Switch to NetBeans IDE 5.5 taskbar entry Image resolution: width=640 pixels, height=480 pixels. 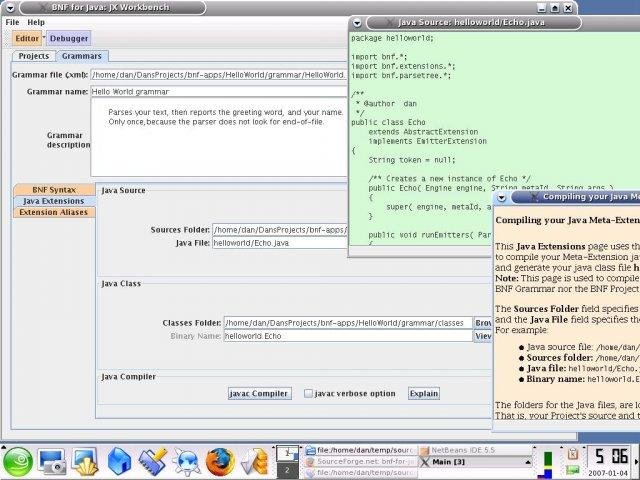coord(476,450)
